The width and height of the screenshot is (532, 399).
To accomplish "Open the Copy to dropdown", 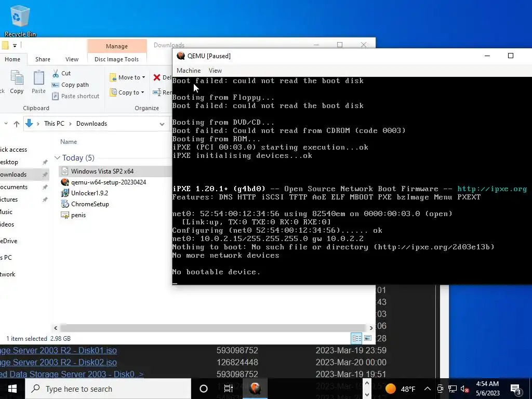I will coord(127,92).
